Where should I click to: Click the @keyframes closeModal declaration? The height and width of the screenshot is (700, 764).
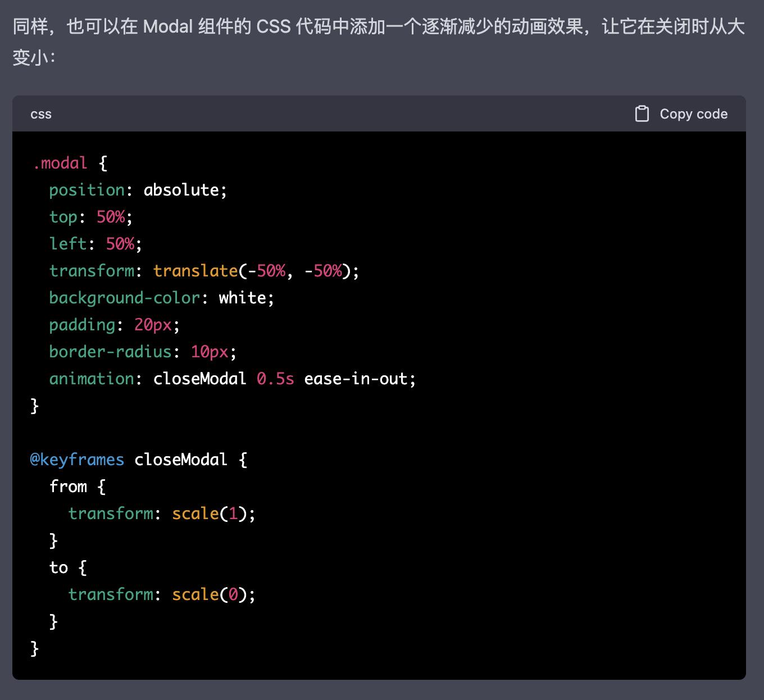click(x=129, y=460)
